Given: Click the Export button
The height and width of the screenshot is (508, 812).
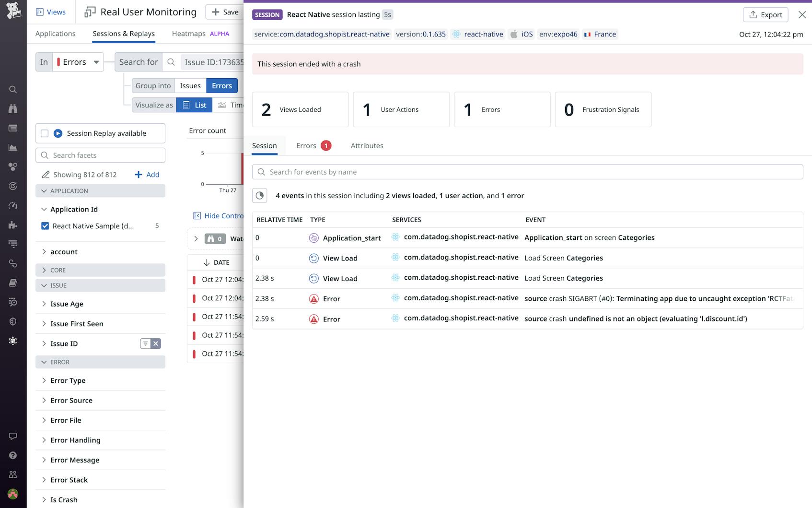Looking at the screenshot, I should click(x=766, y=14).
